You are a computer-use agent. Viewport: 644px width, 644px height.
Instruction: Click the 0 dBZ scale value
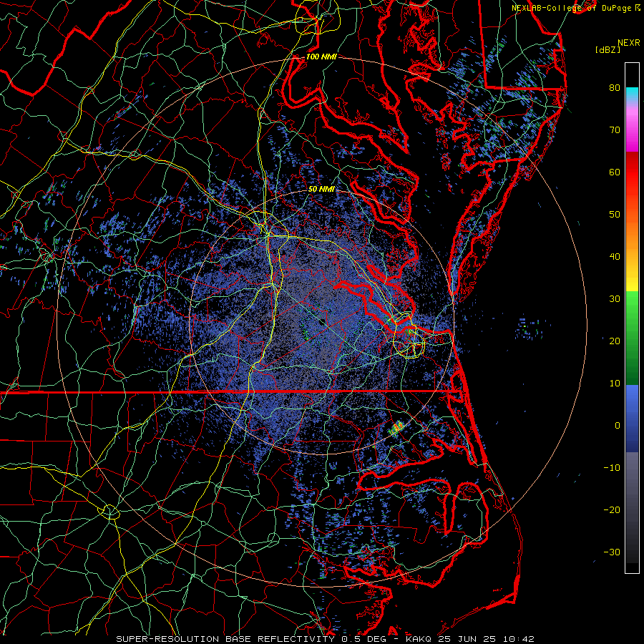pyautogui.click(x=618, y=426)
